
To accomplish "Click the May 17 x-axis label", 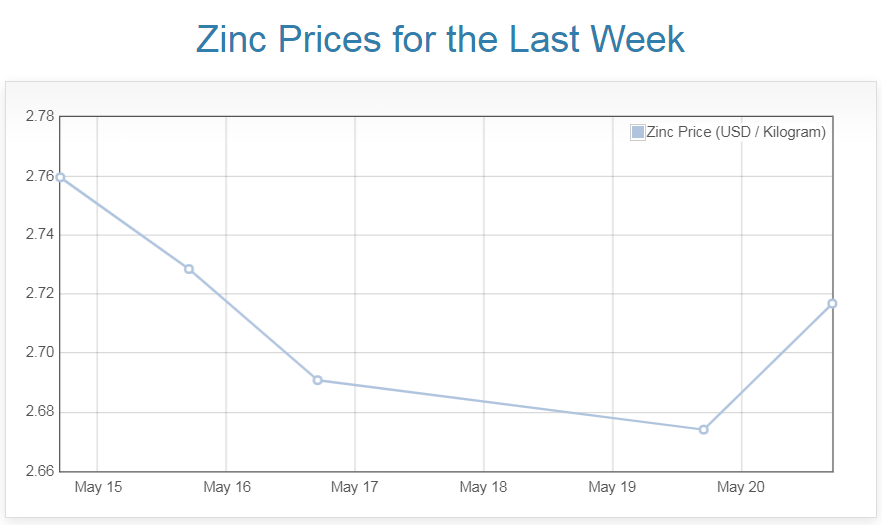I will 355,488.
